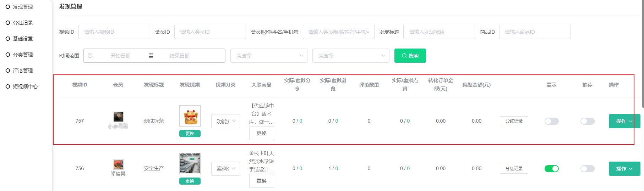Open 测试拆条 title link
The width and height of the screenshot is (644, 191).
click(x=154, y=121)
